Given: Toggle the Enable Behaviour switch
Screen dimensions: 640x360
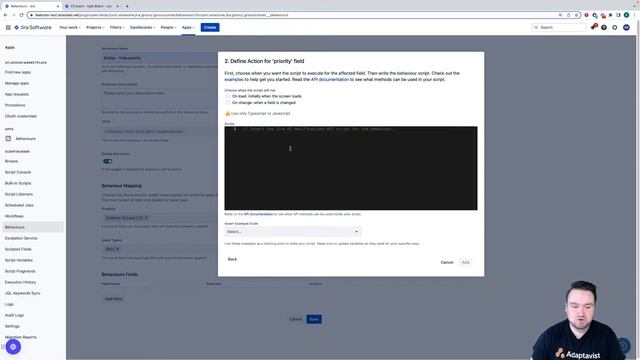Looking at the screenshot, I should (x=108, y=161).
